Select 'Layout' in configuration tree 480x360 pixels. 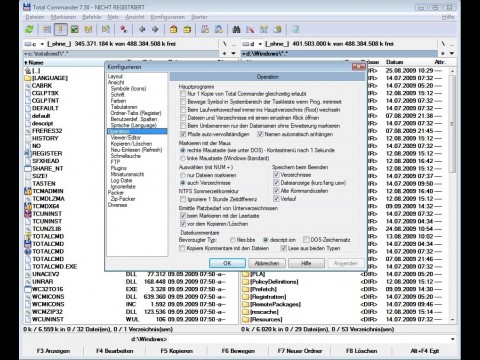click(x=115, y=76)
